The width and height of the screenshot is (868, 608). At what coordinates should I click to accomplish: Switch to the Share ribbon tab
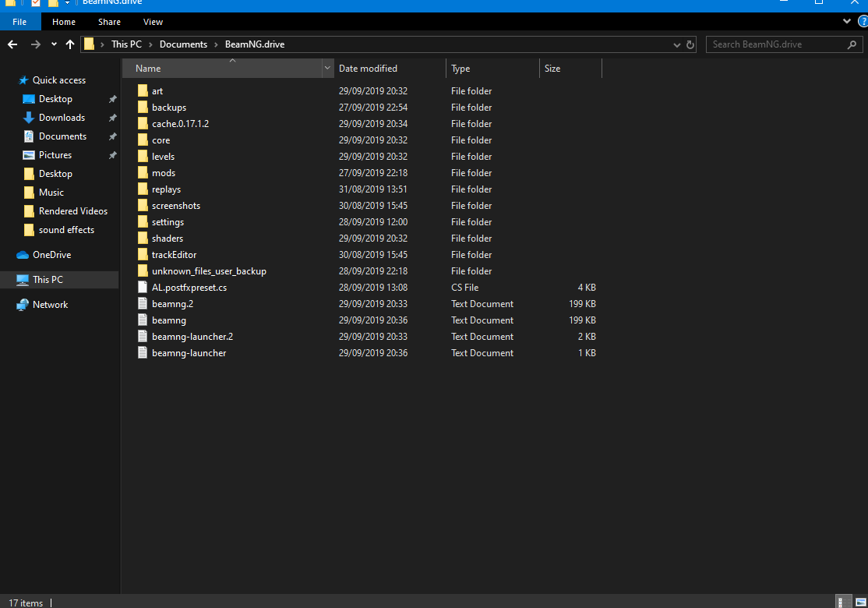tap(109, 22)
